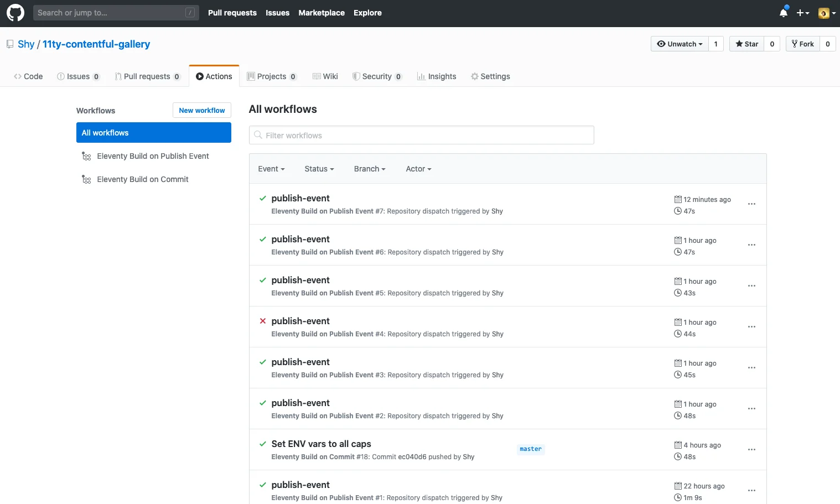Click the red failed X on Publish Event #4
Image resolution: width=840 pixels, height=504 pixels.
click(x=263, y=321)
